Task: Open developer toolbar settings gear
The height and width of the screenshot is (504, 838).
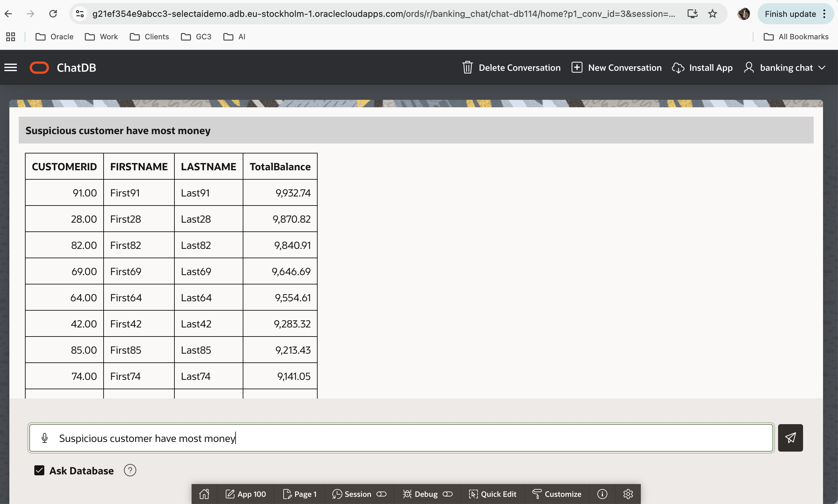Action: [x=628, y=494]
